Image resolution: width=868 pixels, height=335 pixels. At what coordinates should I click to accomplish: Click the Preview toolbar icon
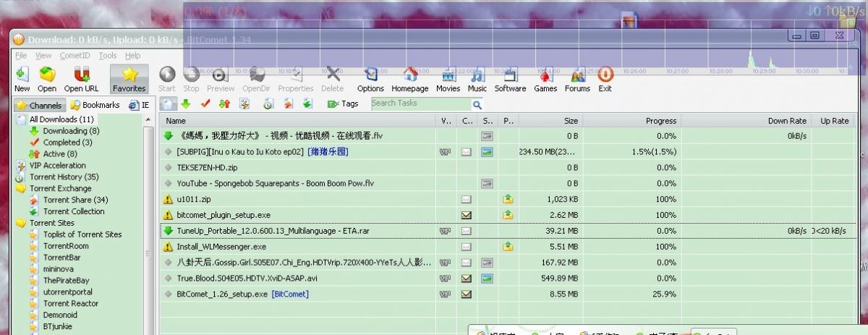(x=221, y=79)
